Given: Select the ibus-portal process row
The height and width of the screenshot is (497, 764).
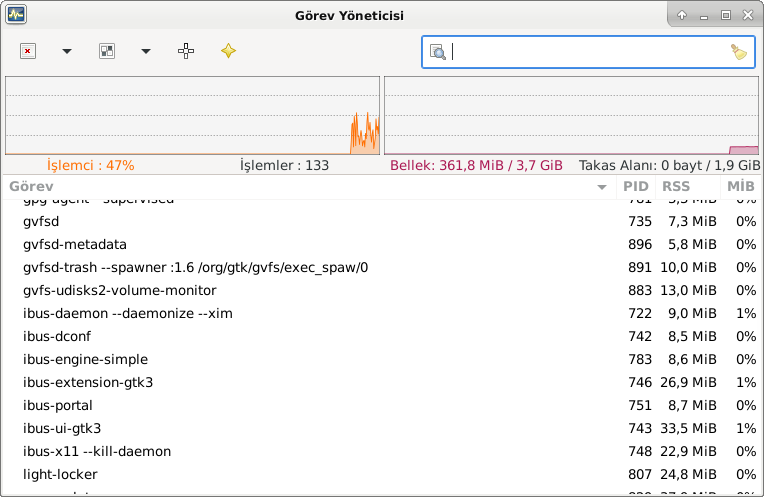Looking at the screenshot, I should point(382,405).
